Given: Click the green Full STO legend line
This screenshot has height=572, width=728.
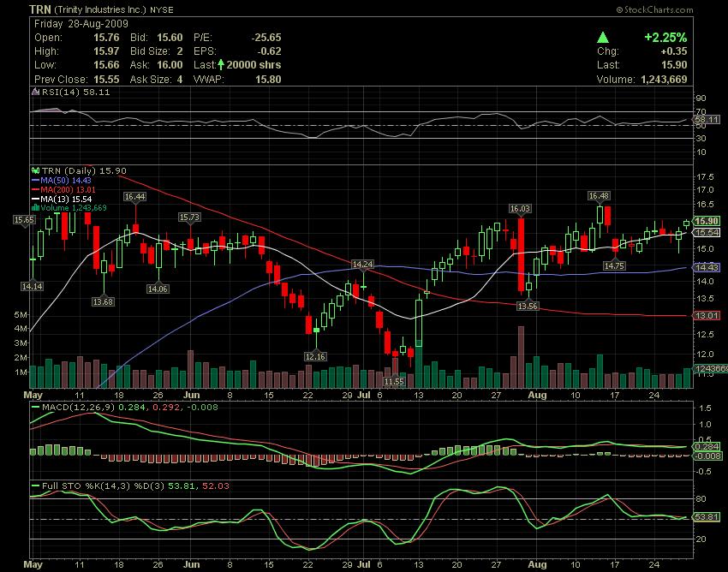Looking at the screenshot, I should 35,486.
